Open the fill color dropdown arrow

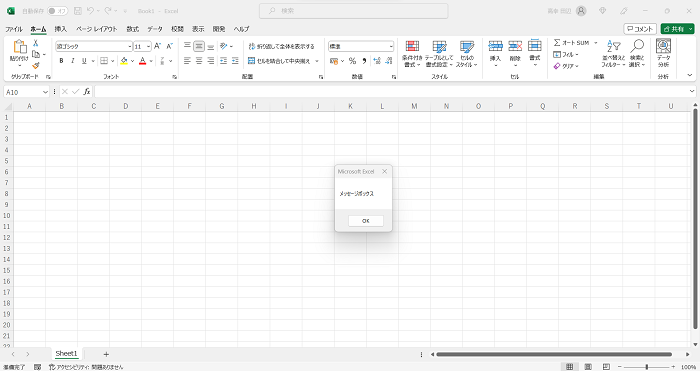coord(132,61)
